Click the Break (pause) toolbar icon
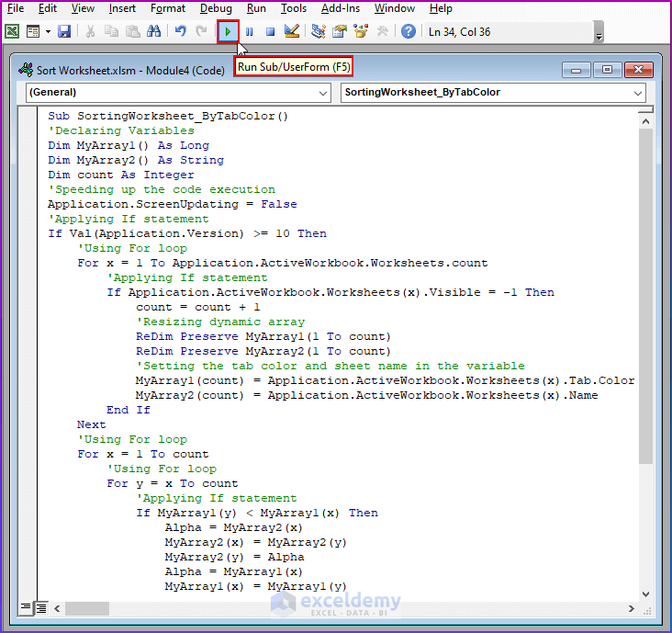 tap(249, 31)
